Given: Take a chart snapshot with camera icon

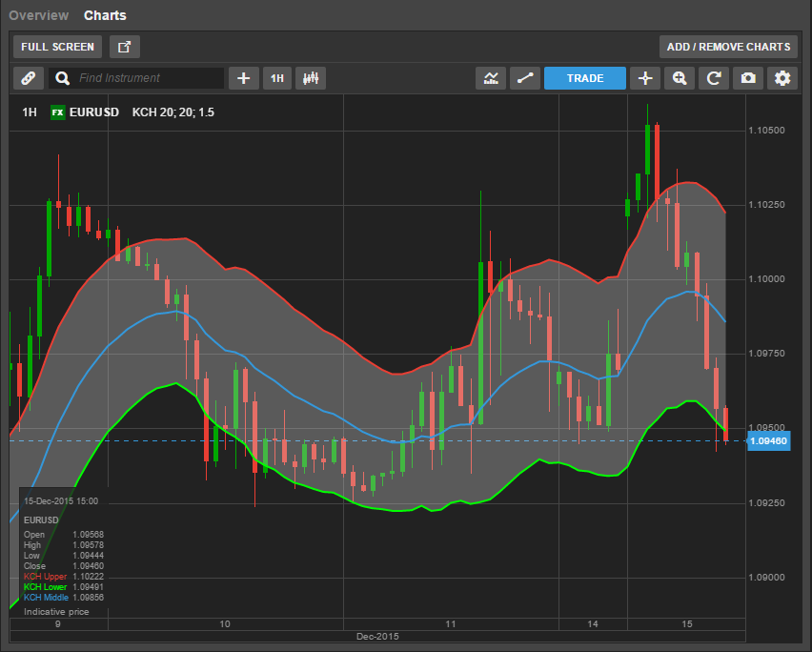Looking at the screenshot, I should 748,78.
